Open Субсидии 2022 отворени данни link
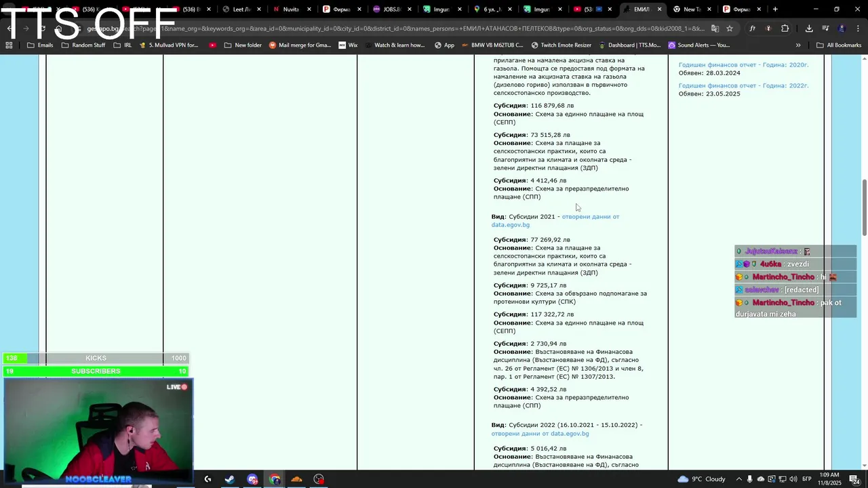 click(540, 434)
